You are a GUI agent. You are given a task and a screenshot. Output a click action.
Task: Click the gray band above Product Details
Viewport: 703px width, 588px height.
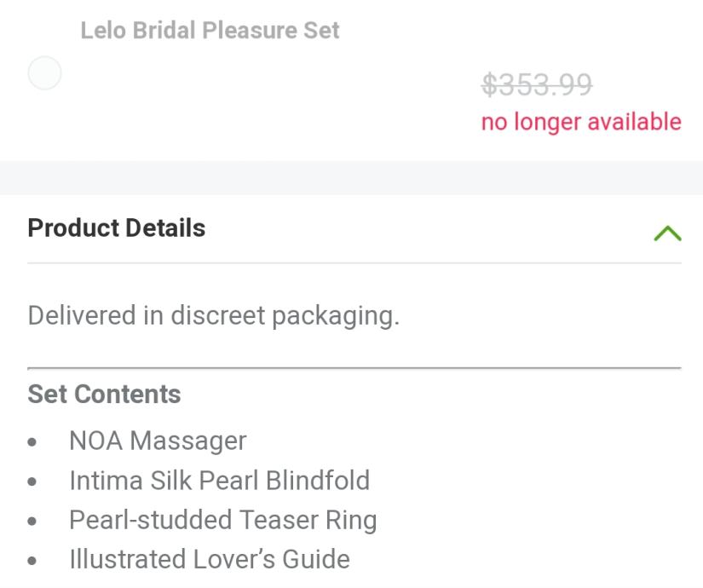point(351,177)
